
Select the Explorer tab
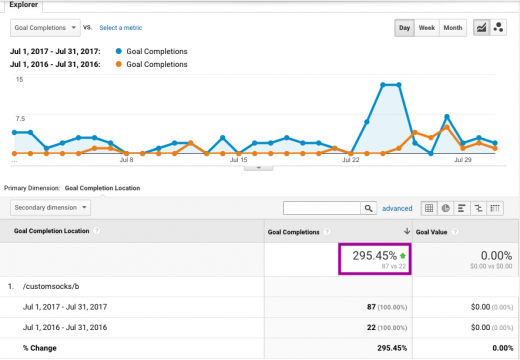tap(23, 5)
